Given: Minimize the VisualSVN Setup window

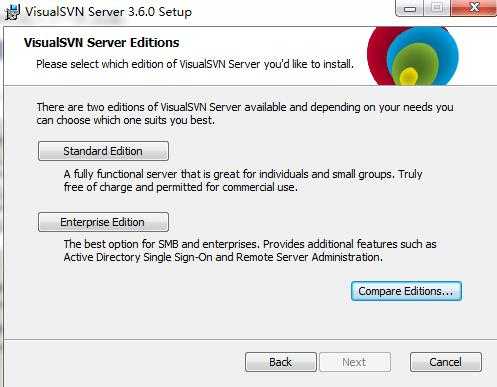Looking at the screenshot, I should (410, 8).
